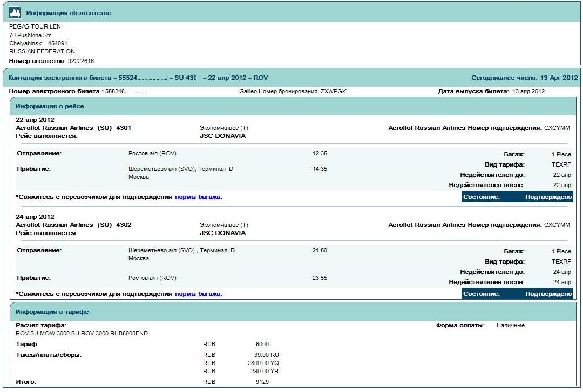
Task: Click 'Эконом-класс (T)' for flight 4302
Action: tap(224, 225)
